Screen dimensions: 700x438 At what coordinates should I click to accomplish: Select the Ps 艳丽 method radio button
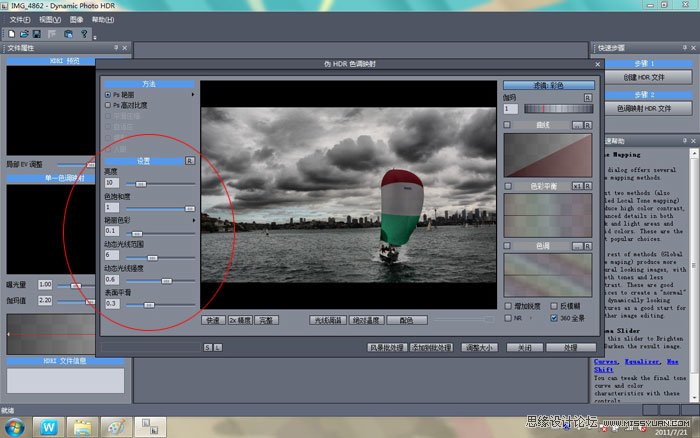click(x=108, y=94)
